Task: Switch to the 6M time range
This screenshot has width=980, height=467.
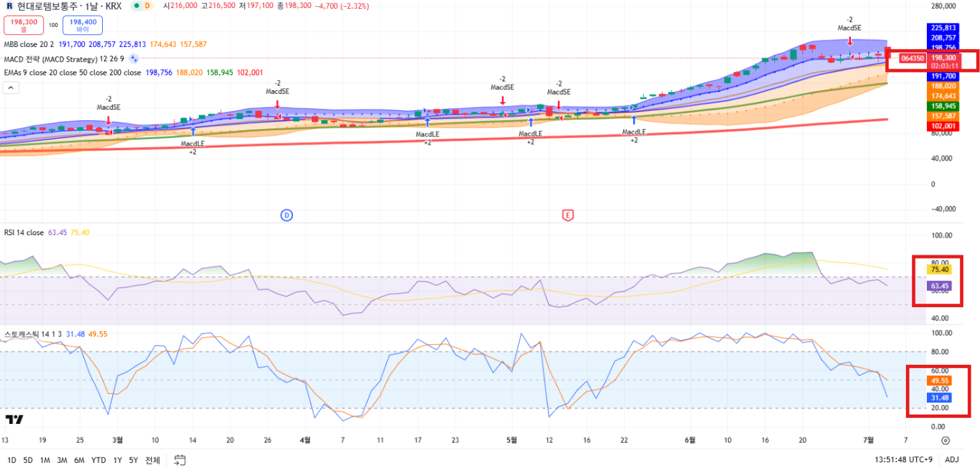Action: click(x=79, y=460)
